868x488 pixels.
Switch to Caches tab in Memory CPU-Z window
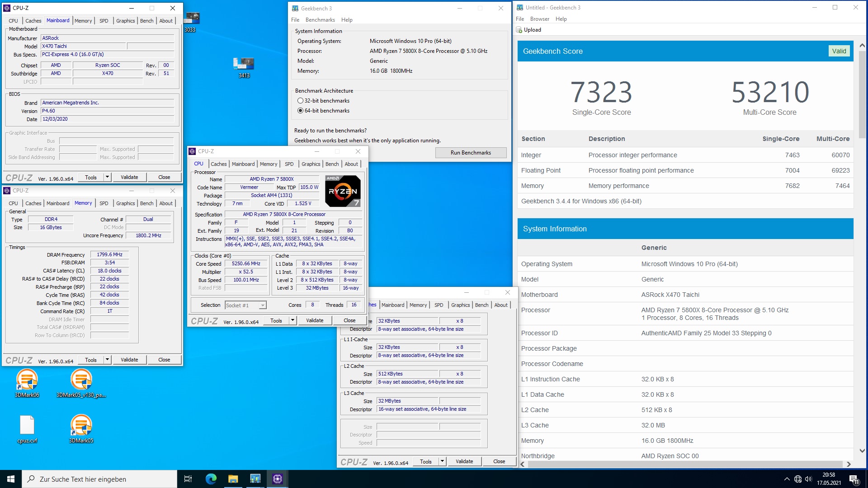(33, 203)
